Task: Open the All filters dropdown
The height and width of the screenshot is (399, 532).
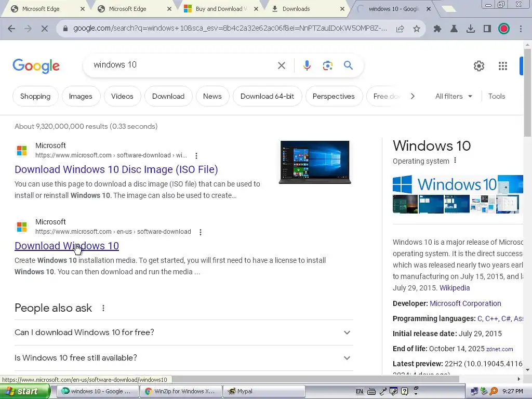Action: tap(454, 96)
